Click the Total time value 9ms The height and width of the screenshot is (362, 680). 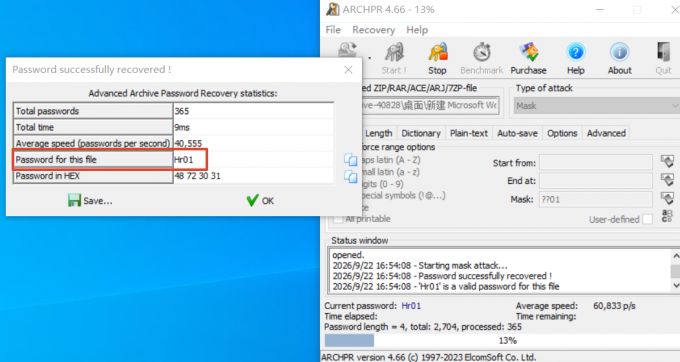(x=182, y=127)
